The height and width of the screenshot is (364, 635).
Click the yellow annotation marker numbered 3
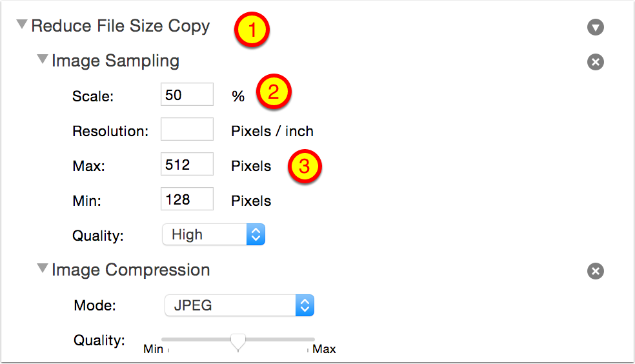[x=305, y=167]
